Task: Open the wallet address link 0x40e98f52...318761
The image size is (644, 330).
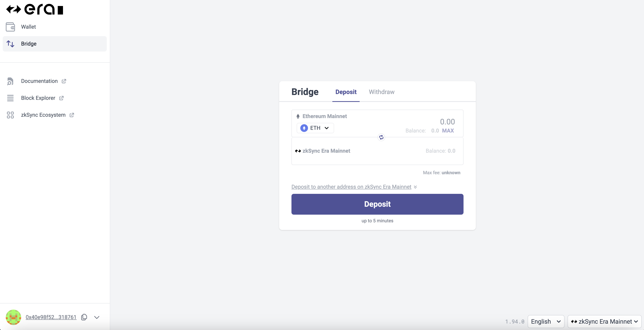Action: [x=51, y=317]
